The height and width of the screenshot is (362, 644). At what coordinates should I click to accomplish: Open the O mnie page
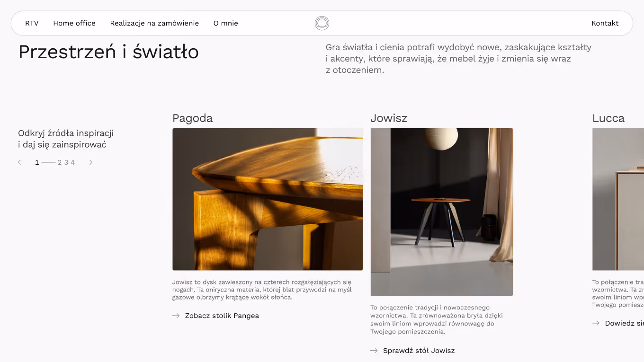click(226, 23)
